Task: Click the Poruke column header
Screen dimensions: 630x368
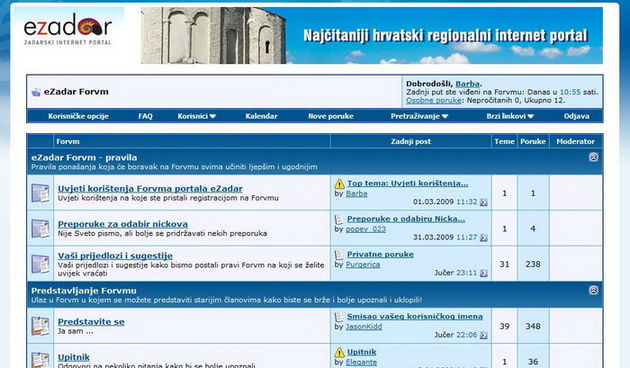Action: pos(533,141)
